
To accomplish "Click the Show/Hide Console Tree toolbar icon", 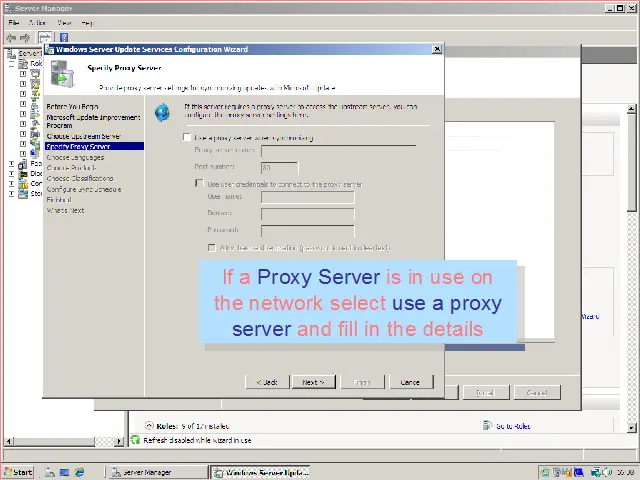I will pos(45,37).
